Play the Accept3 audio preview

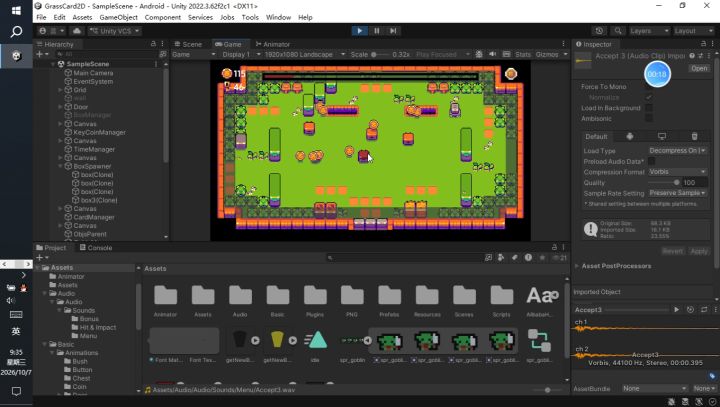tap(676, 310)
